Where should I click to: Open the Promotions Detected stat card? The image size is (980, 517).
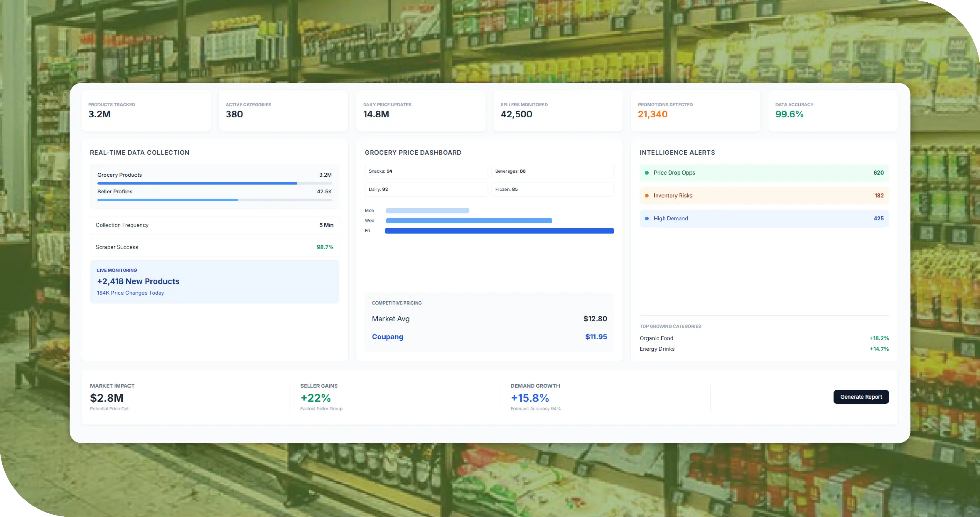point(695,111)
